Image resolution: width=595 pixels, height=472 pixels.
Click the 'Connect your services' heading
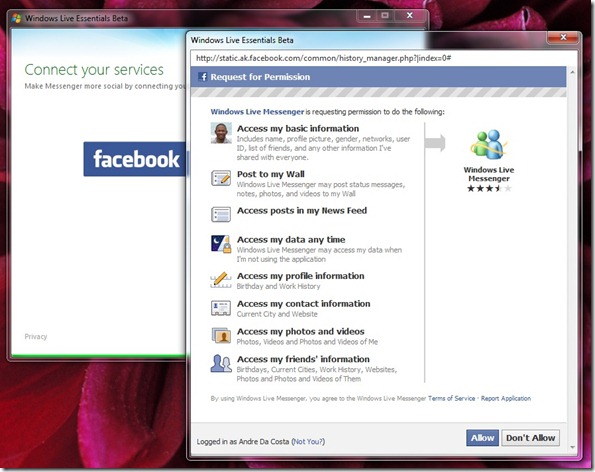[94, 70]
